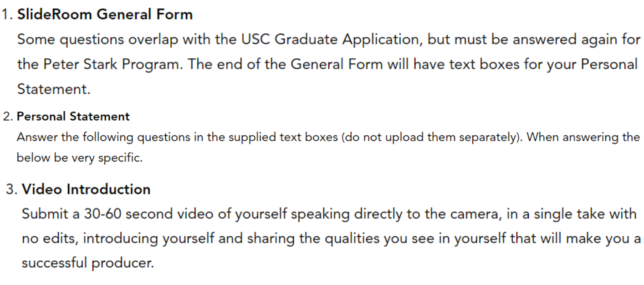644x285 pixels.
Task: Click list number 2 before Personal Statement
Action: [8, 117]
